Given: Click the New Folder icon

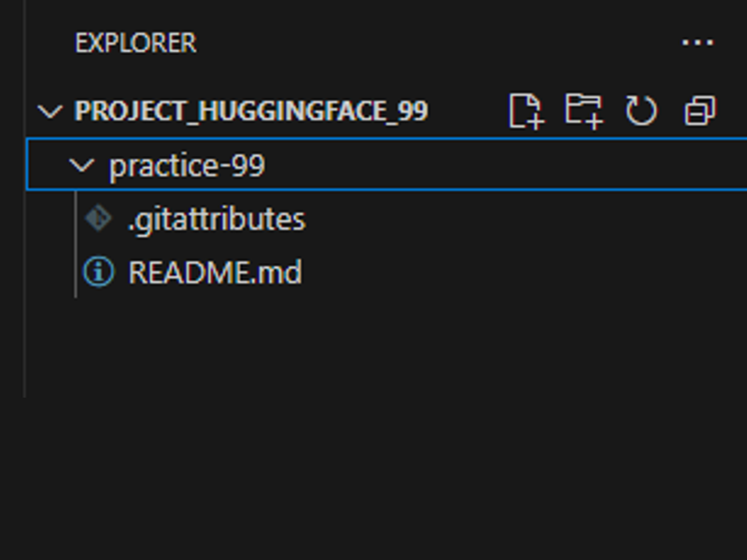Looking at the screenshot, I should tap(584, 111).
